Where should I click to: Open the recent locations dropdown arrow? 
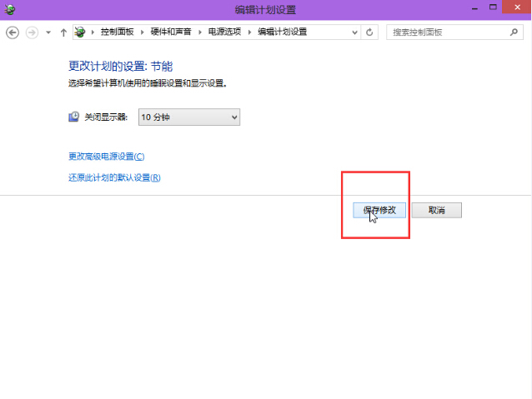48,32
